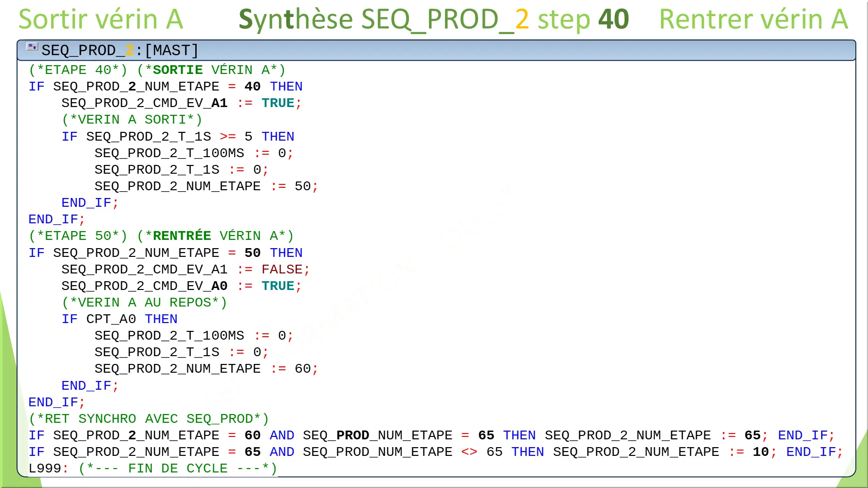Select the comment (*VERIN A AU REPOS*)
The image size is (868, 488).
pyautogui.click(x=145, y=302)
